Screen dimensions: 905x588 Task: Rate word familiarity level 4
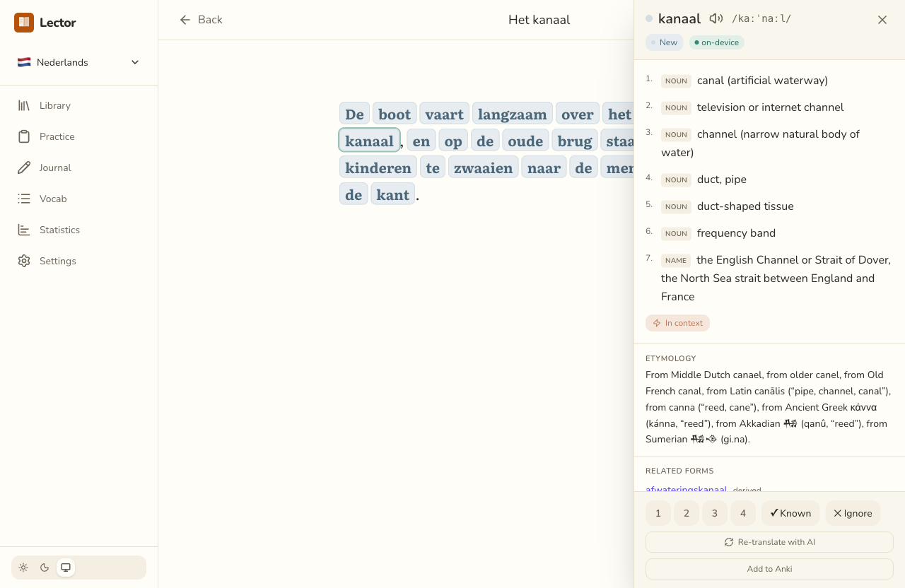743,513
